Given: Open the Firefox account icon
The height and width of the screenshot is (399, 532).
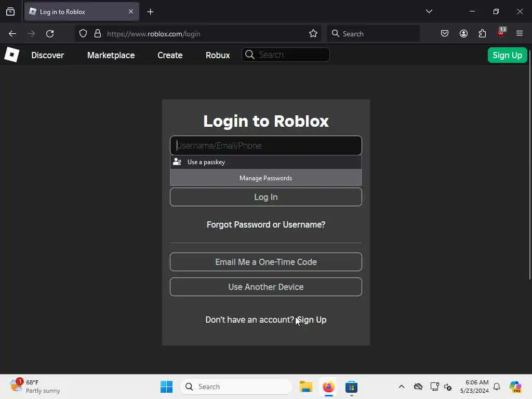Looking at the screenshot, I should click(463, 34).
